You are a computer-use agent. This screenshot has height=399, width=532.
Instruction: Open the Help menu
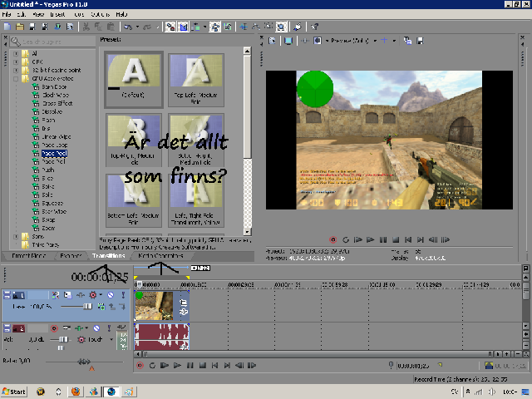(x=121, y=14)
